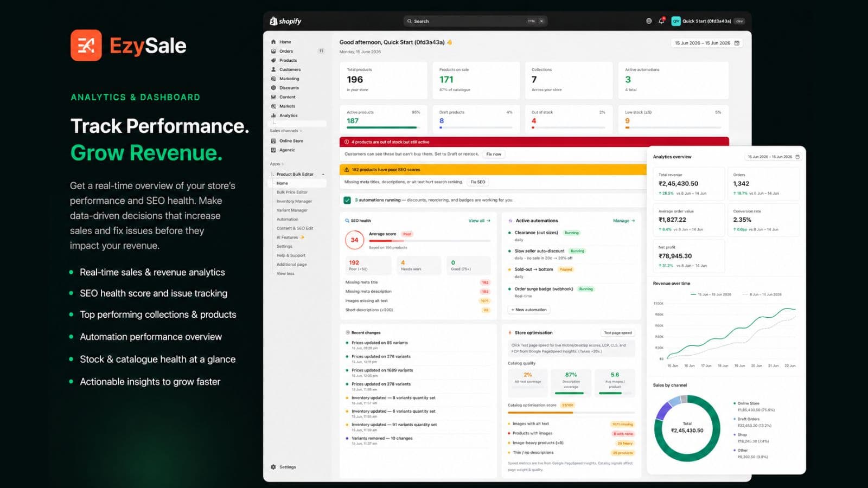This screenshot has width=868, height=488.
Task: Click the top Search input field
Action: [475, 21]
